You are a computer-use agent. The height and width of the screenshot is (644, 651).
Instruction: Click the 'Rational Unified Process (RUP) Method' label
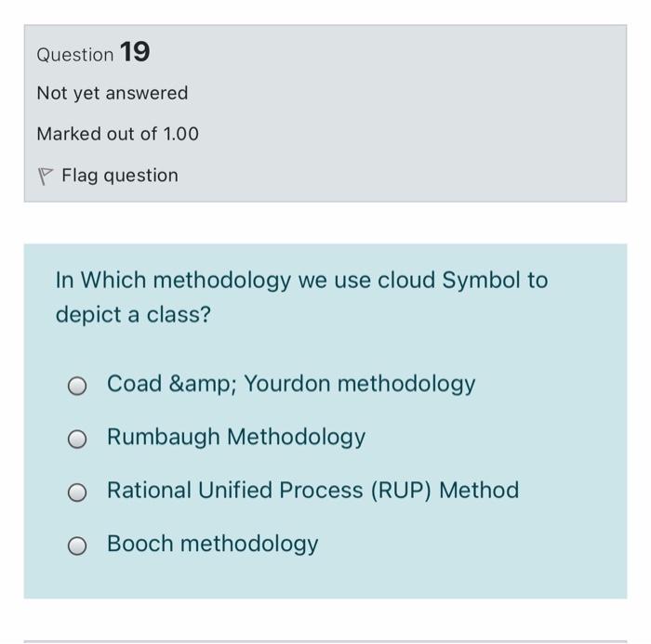tap(312, 490)
